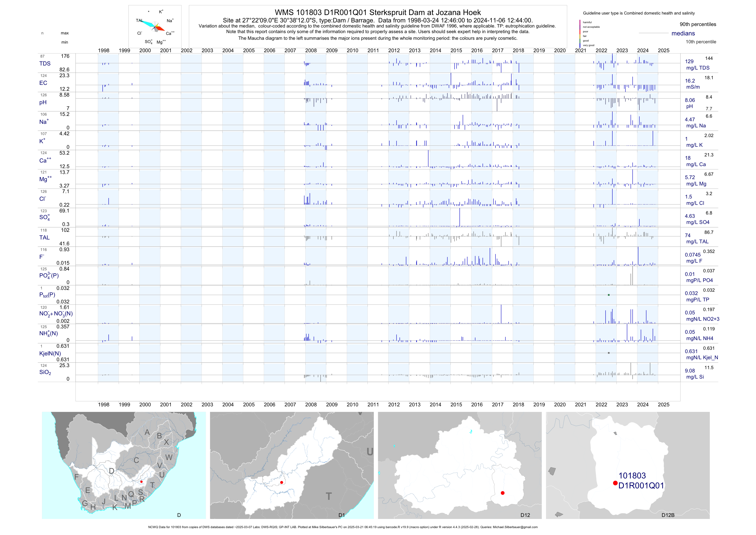This screenshot has width=756, height=535.
Task: Click the guideline colour scale bar
Action: [580, 34]
